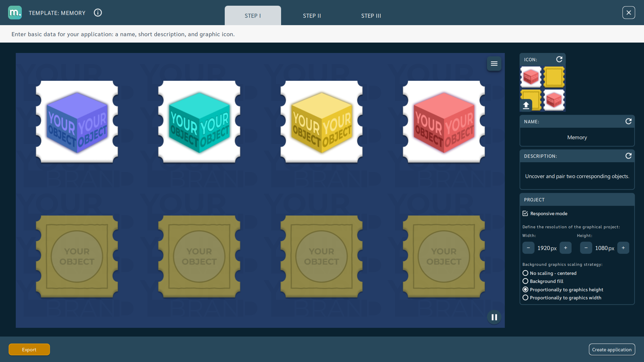Click the 'TEMPLATE: MEMORY' title text
This screenshot has height=362, width=644.
tap(57, 13)
